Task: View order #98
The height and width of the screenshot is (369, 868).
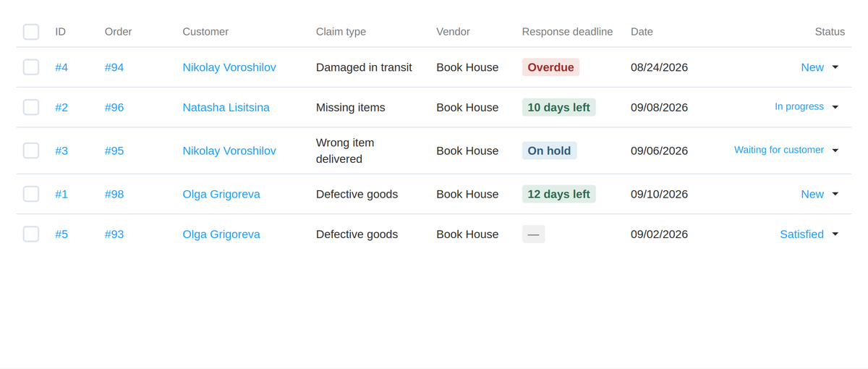Action: pyautogui.click(x=114, y=194)
